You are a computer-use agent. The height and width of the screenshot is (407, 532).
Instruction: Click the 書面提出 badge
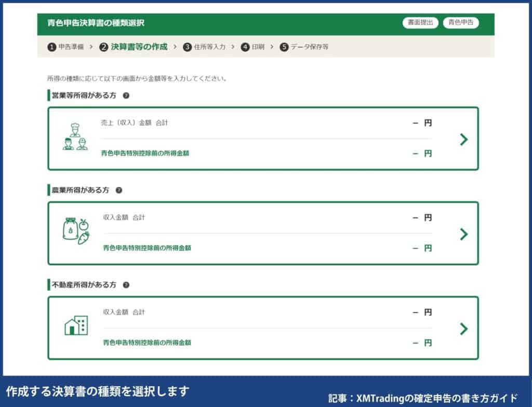pos(420,23)
